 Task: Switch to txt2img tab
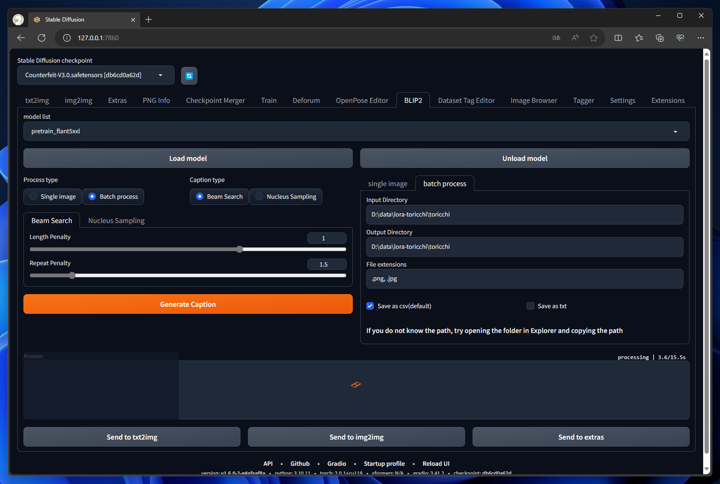coord(37,100)
